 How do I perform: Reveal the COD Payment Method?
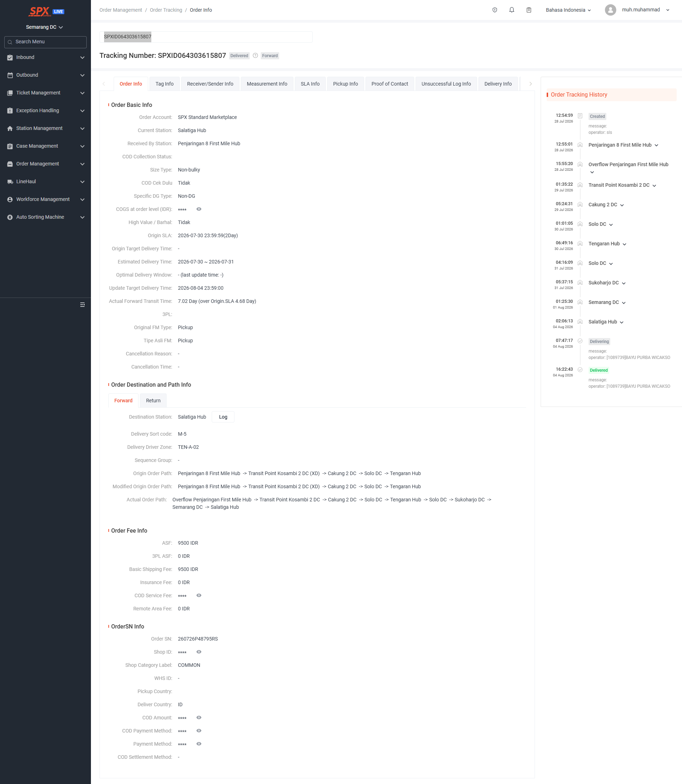click(199, 731)
